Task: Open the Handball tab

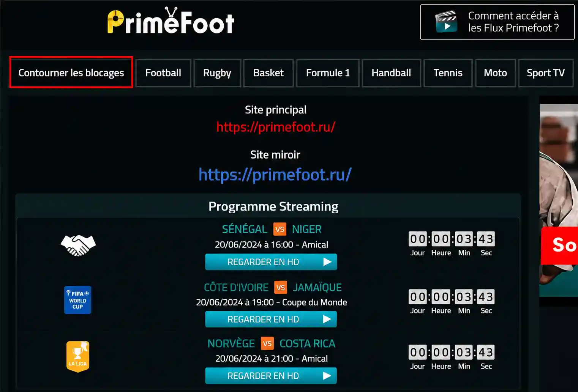Action: 391,73
